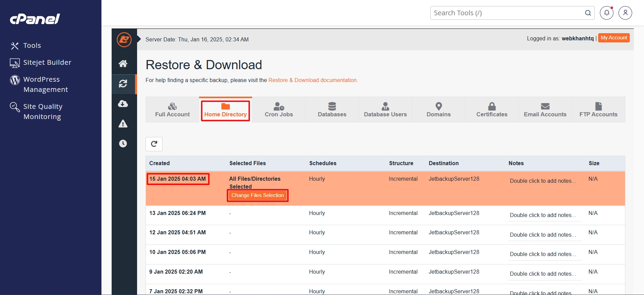Open the JetBackup home icon
The width and height of the screenshot is (644, 295).
point(123,63)
